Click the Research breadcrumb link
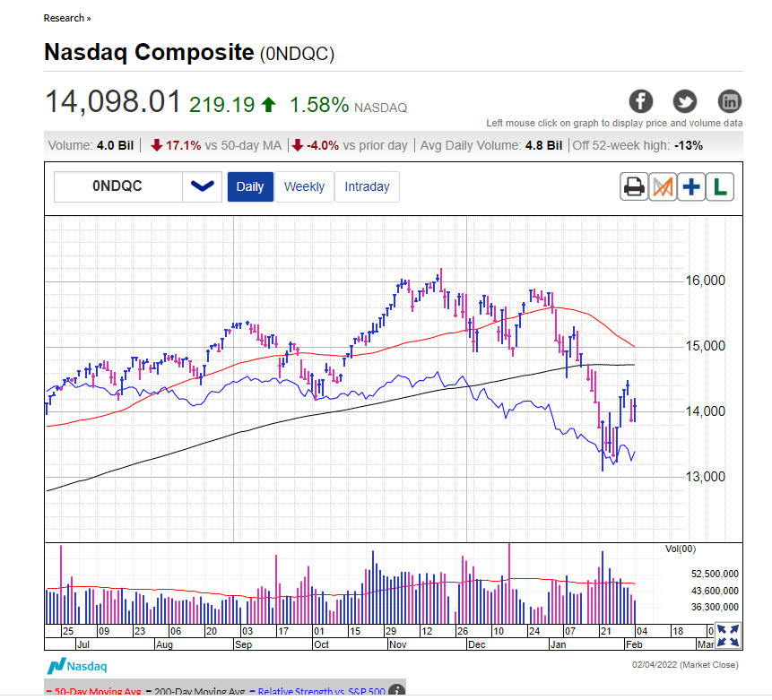 (x=67, y=18)
